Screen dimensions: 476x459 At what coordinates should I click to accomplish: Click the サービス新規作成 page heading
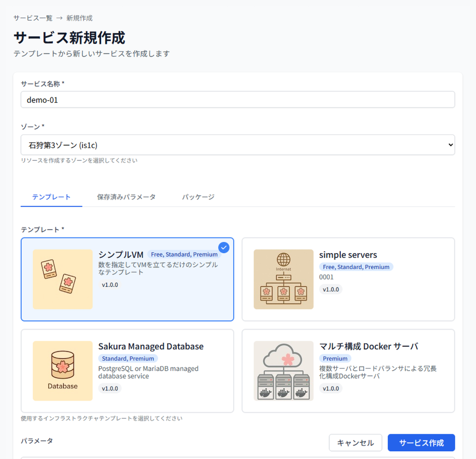(x=69, y=37)
